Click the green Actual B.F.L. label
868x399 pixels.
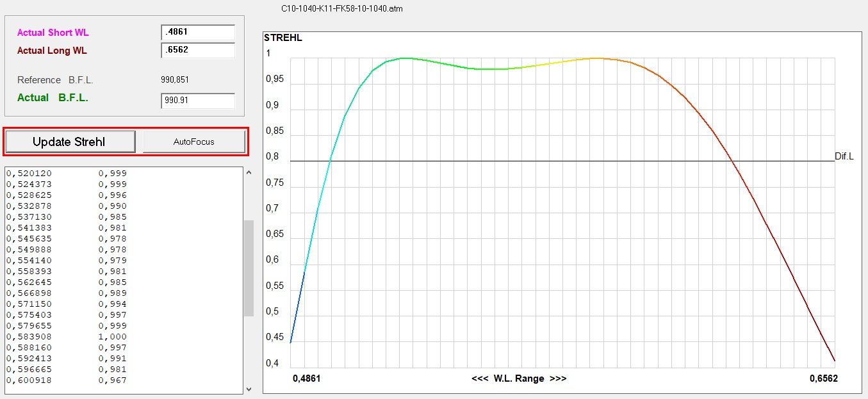pyautogui.click(x=53, y=97)
